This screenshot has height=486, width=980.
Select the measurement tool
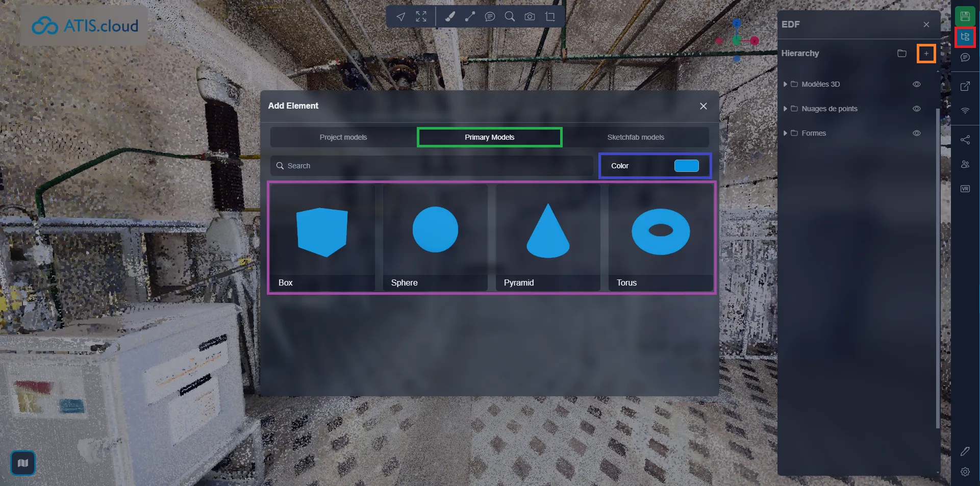click(470, 16)
